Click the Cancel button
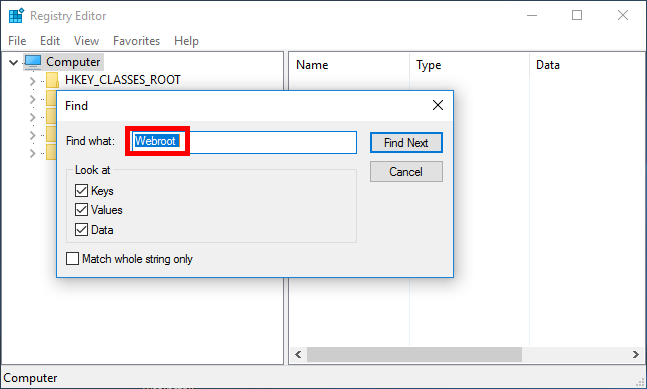647x389 pixels. (406, 172)
